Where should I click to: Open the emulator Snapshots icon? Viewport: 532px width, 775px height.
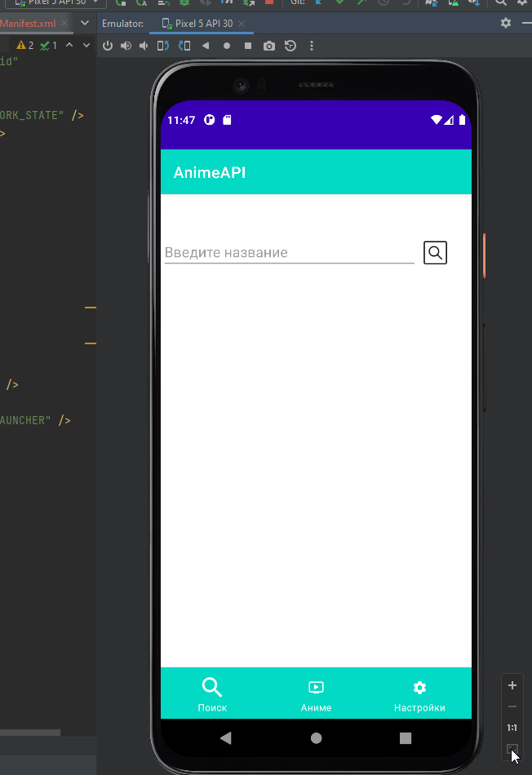point(290,46)
